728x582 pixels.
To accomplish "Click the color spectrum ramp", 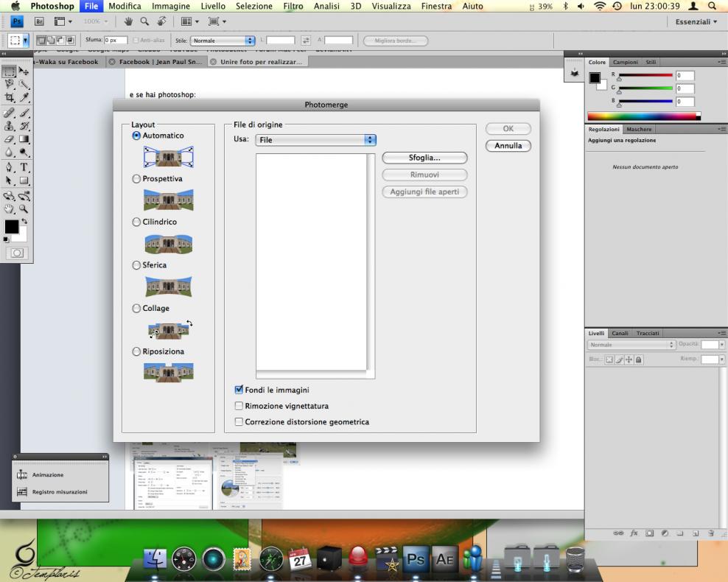I will (x=644, y=116).
